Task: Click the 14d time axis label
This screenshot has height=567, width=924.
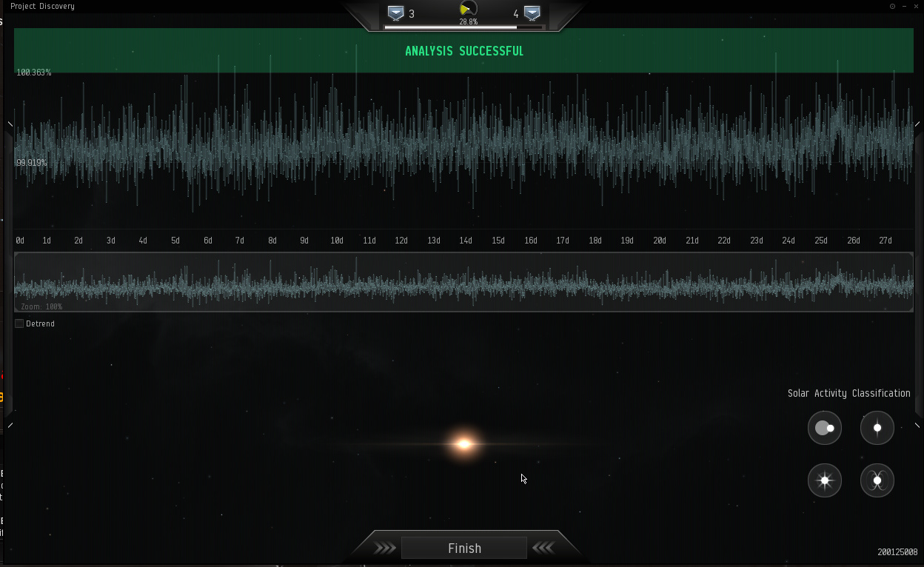Action: tap(466, 241)
